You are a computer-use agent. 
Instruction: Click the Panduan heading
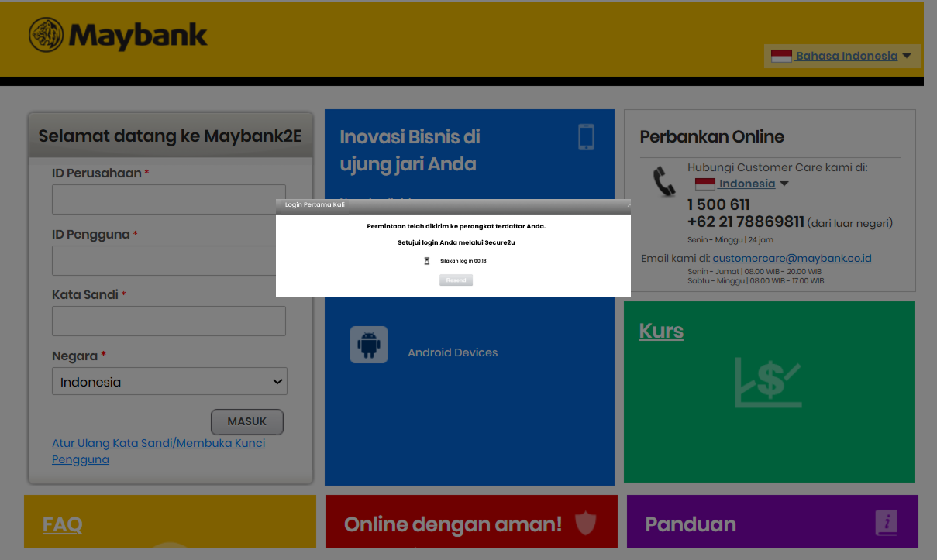(x=691, y=524)
